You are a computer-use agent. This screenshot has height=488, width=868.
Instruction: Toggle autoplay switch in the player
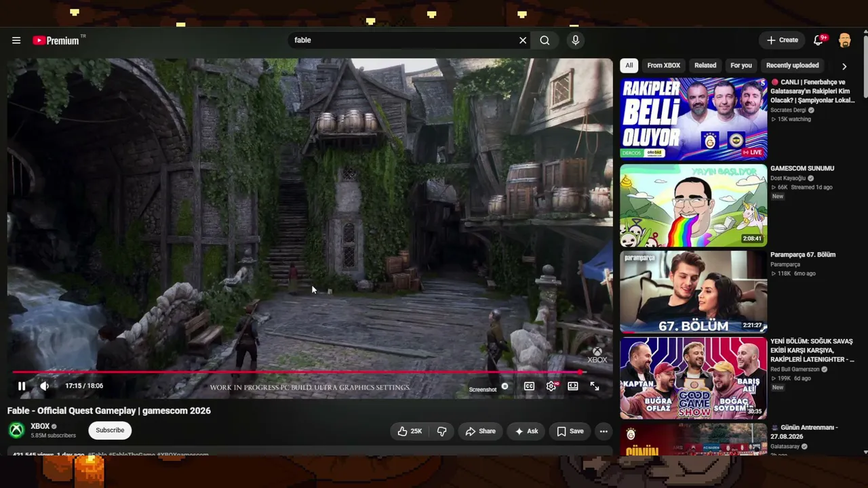[505, 386]
